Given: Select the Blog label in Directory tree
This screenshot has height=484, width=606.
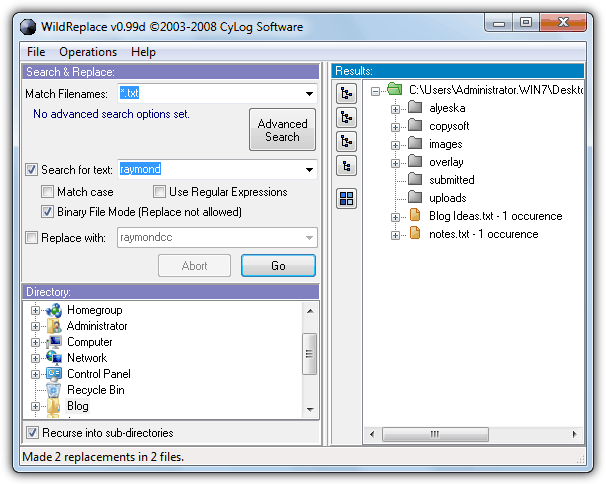Looking at the screenshot, I should (78, 406).
